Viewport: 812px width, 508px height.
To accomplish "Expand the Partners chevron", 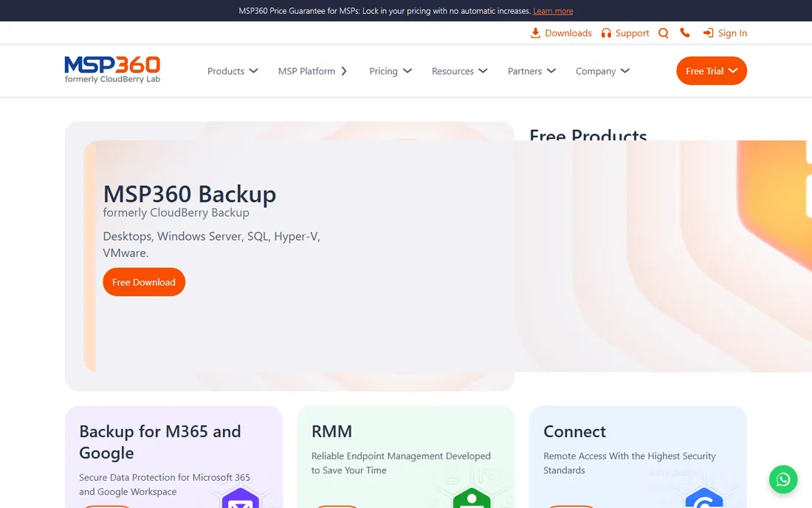I will [551, 71].
